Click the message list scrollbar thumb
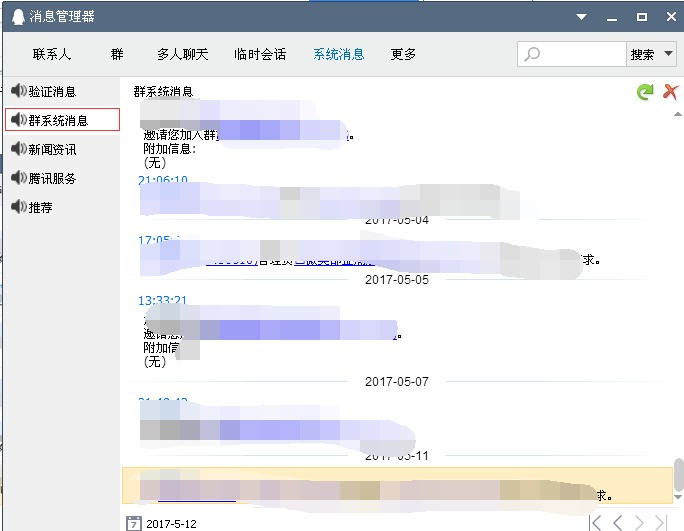The width and height of the screenshot is (684, 531). [678, 474]
